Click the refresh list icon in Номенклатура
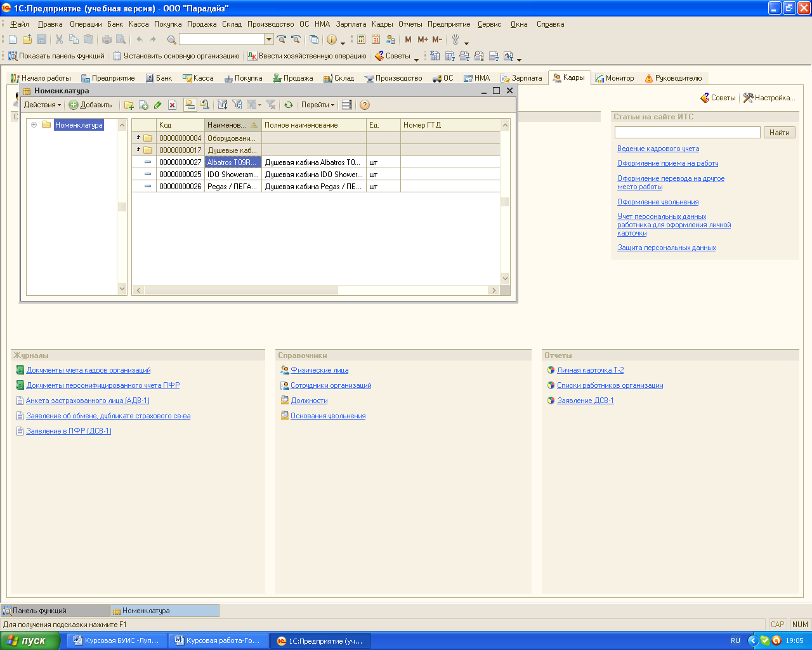Viewport: 812px width, 650px height. pyautogui.click(x=289, y=105)
